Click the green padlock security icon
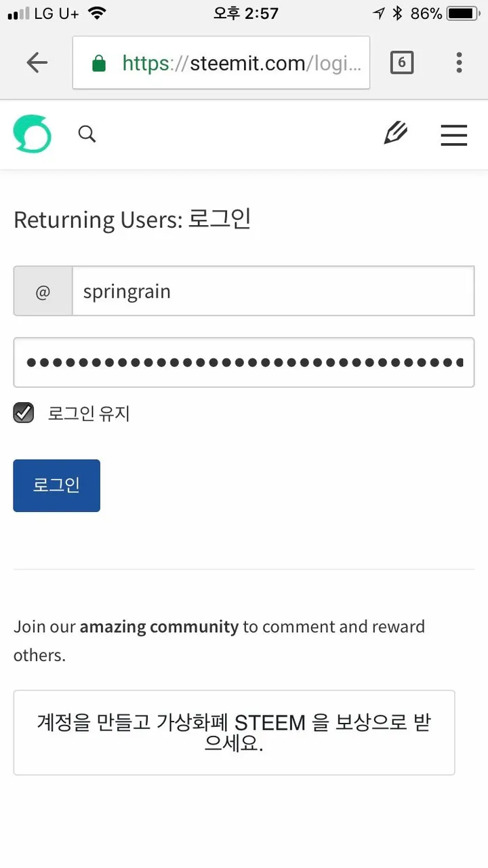This screenshot has height=868, width=488. pos(99,64)
